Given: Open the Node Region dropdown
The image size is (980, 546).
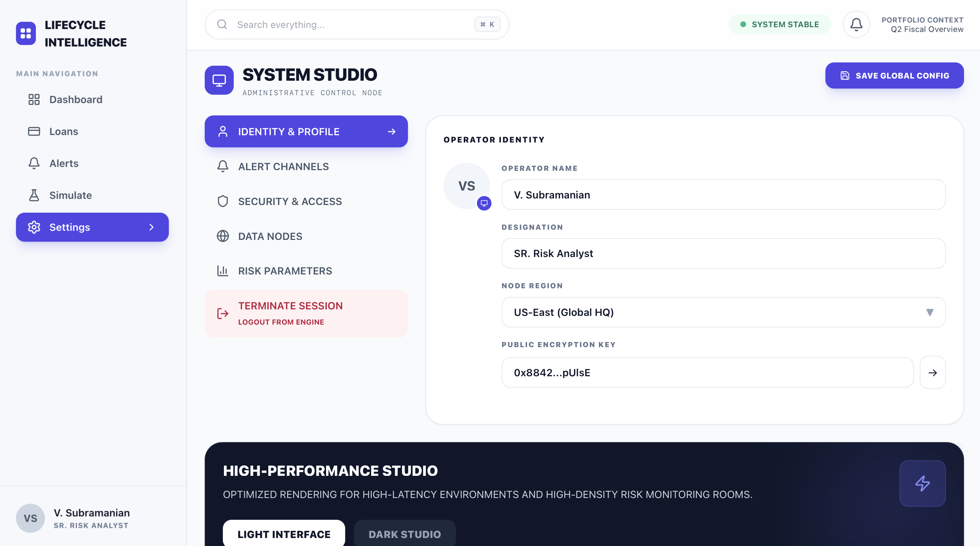Looking at the screenshot, I should tap(723, 312).
